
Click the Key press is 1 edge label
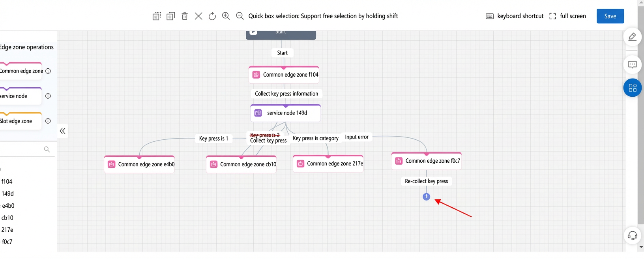[x=213, y=139]
